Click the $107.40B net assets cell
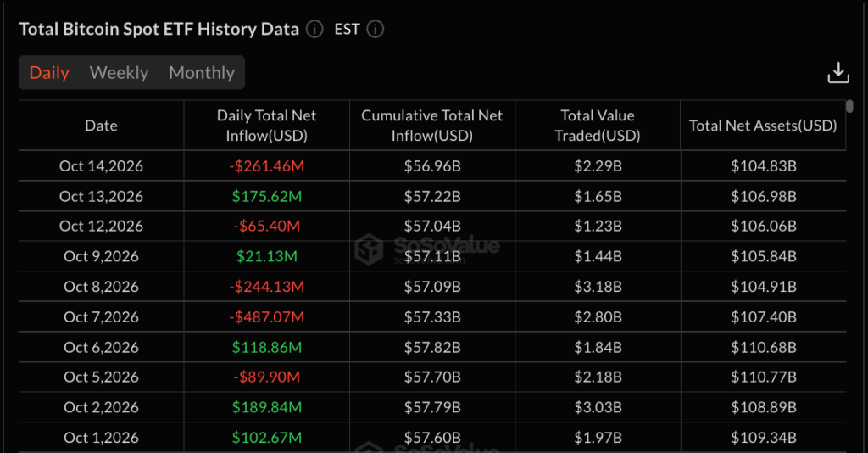 click(x=764, y=317)
